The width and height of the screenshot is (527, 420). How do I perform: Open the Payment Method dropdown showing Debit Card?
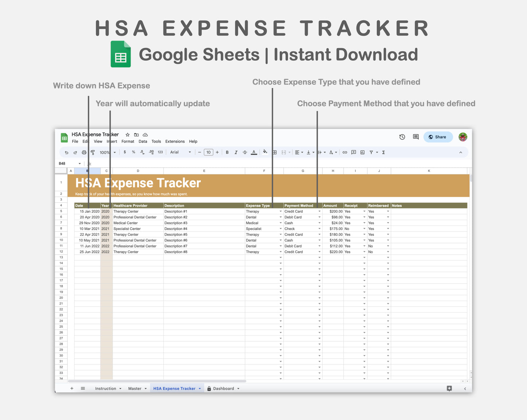(319, 217)
